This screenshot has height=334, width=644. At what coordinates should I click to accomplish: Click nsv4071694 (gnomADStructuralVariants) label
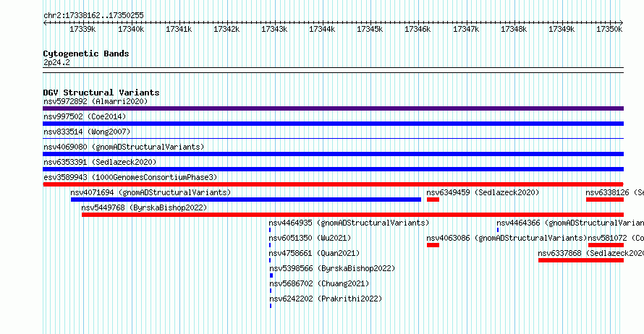coord(151,192)
